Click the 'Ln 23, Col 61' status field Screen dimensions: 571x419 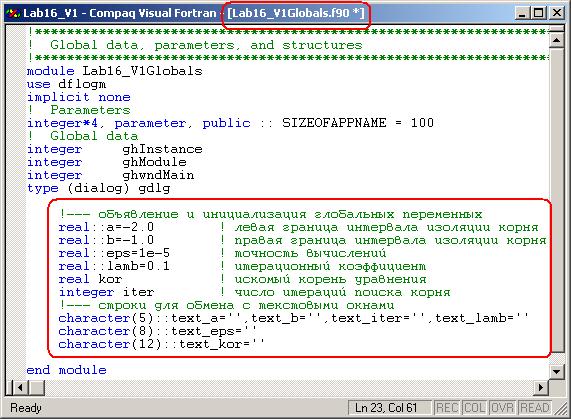(x=389, y=408)
